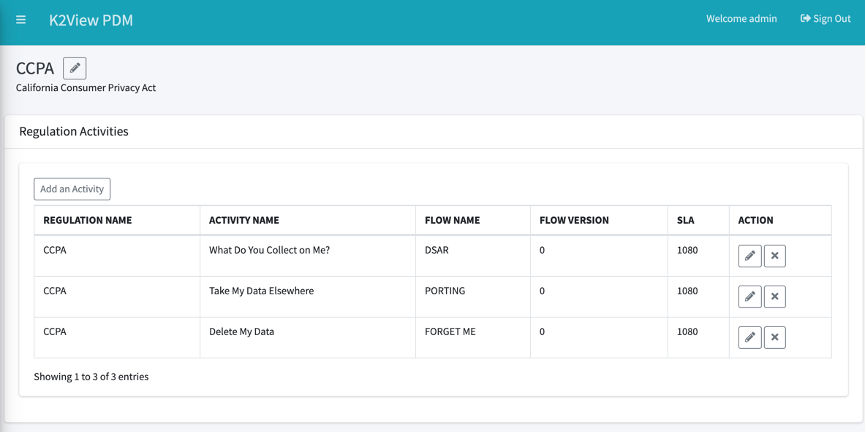Viewport: 866px width, 432px height.
Task: Click the Add an Activity button
Action: click(72, 189)
